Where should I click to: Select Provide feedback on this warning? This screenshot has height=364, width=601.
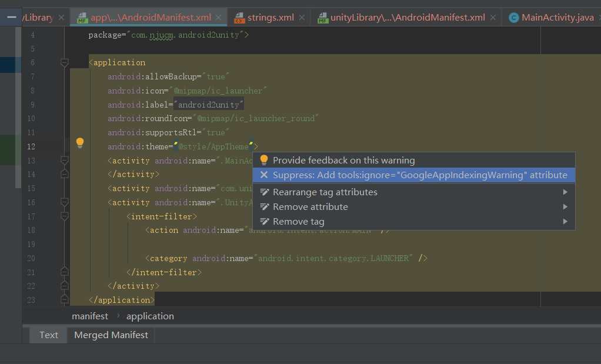pyautogui.click(x=414, y=160)
